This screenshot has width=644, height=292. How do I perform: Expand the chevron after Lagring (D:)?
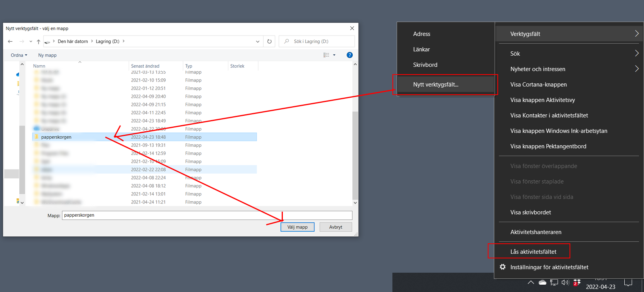(x=123, y=41)
